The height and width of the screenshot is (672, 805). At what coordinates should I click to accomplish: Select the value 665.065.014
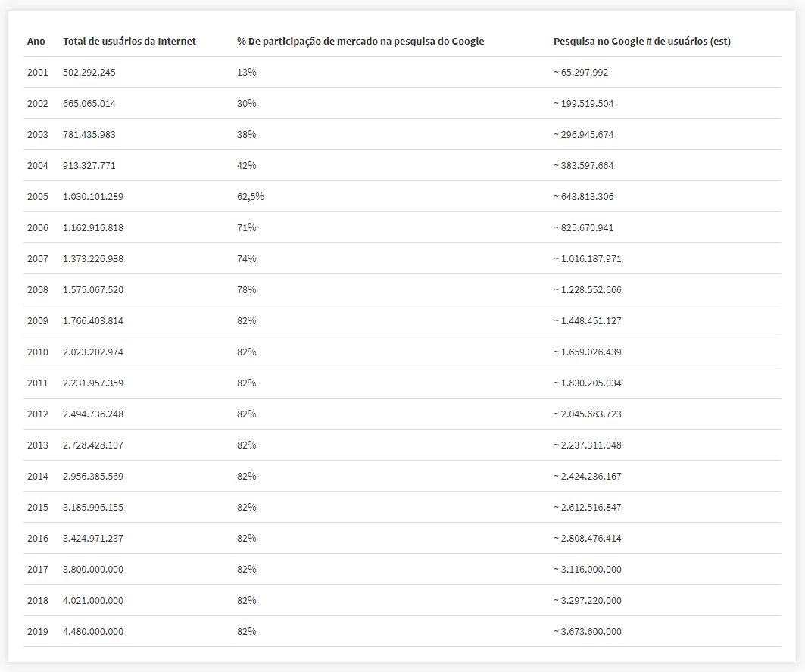[x=89, y=104]
